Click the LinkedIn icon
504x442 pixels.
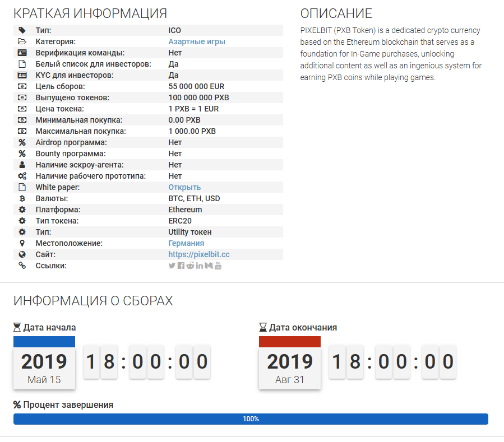(x=199, y=266)
